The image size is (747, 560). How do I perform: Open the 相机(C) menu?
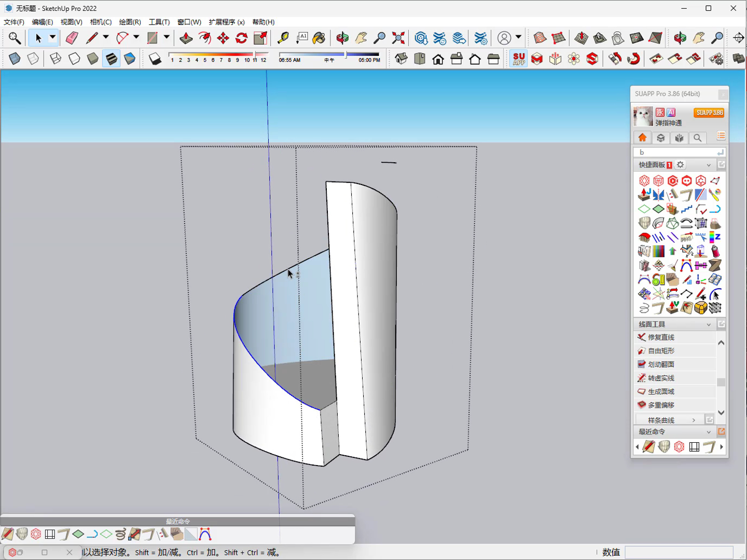101,22
